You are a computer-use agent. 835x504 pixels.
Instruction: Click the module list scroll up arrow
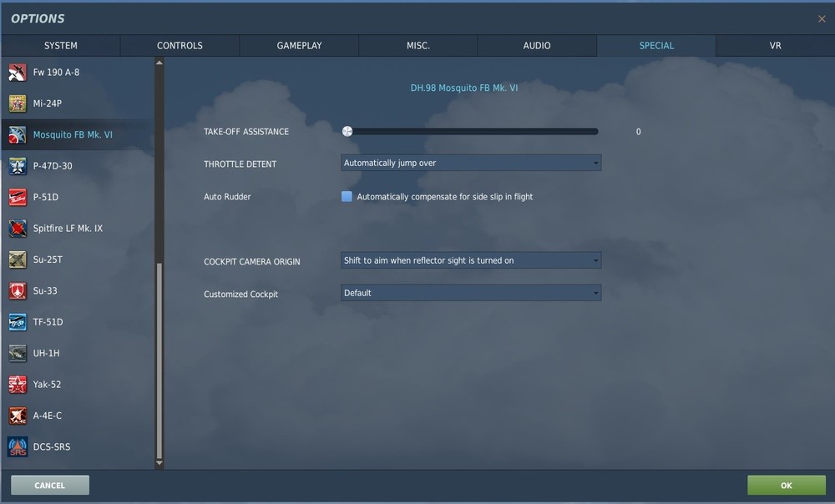click(x=159, y=63)
